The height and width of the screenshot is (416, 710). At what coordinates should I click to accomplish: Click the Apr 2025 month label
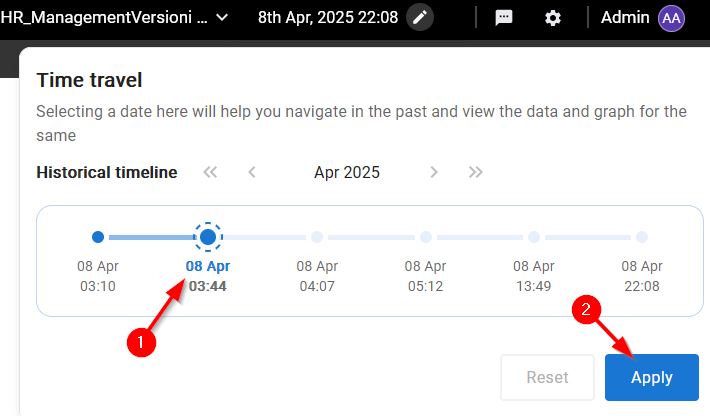(x=347, y=172)
